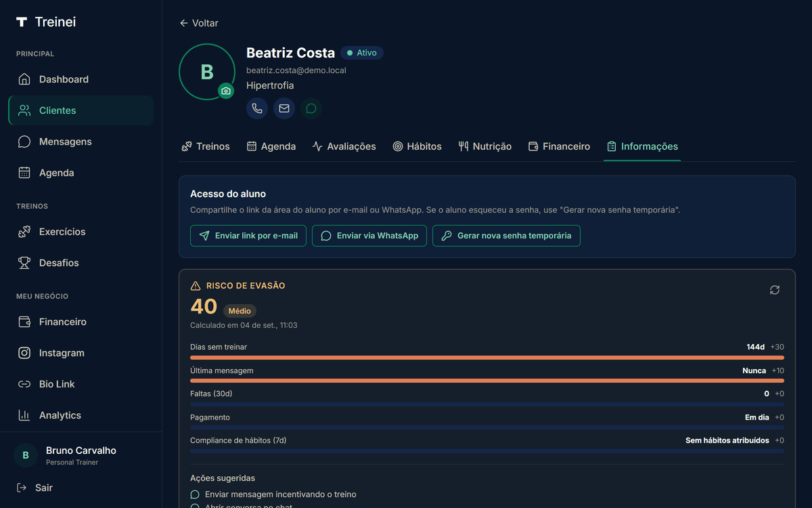Click the Bruno Carvalho avatar
Screen dimensions: 812x508
[26, 455]
